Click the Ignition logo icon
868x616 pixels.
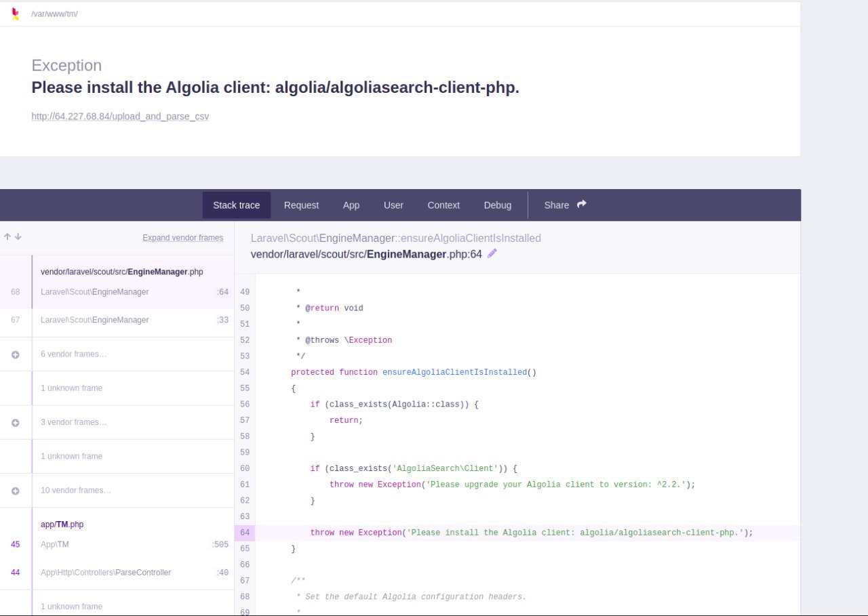click(x=16, y=14)
